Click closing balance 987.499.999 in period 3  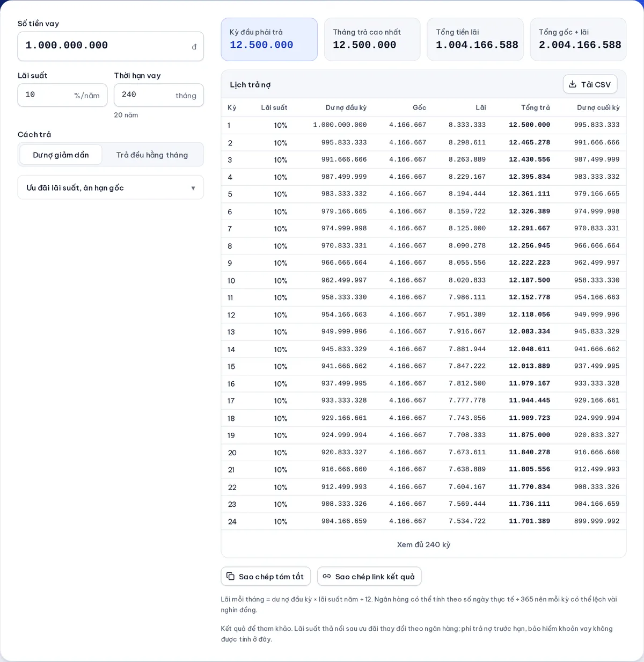(x=597, y=159)
